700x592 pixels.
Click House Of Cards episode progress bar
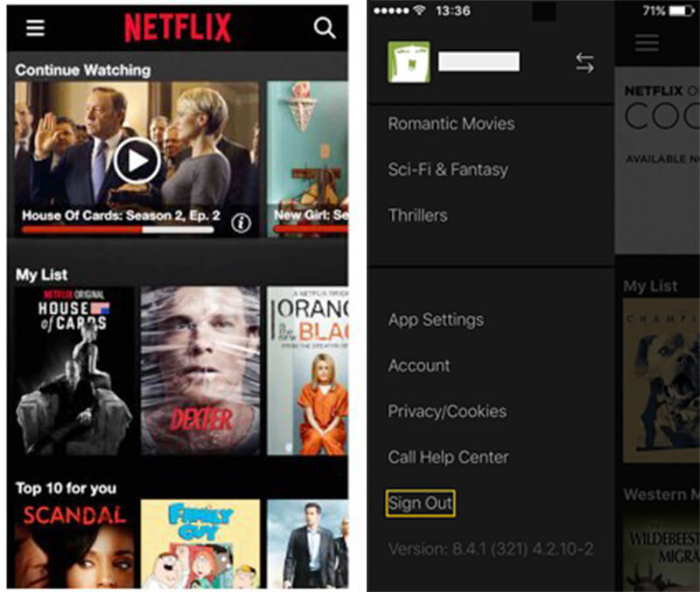118,230
